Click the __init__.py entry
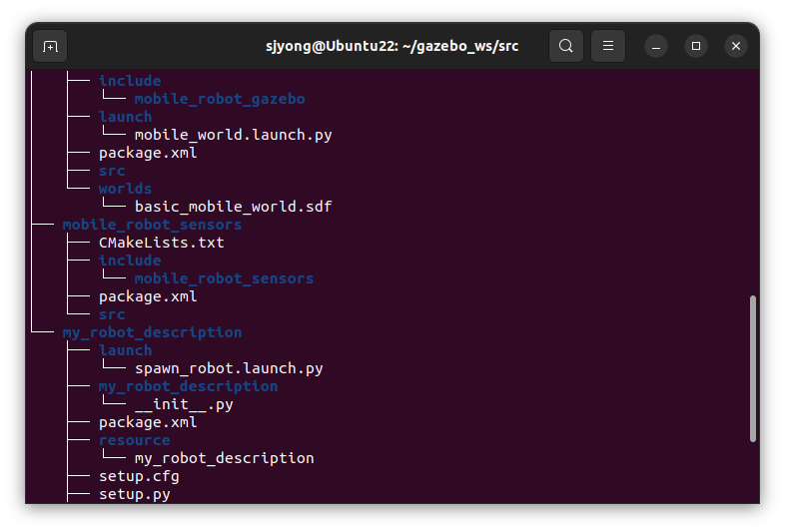785x532 pixels. [184, 404]
